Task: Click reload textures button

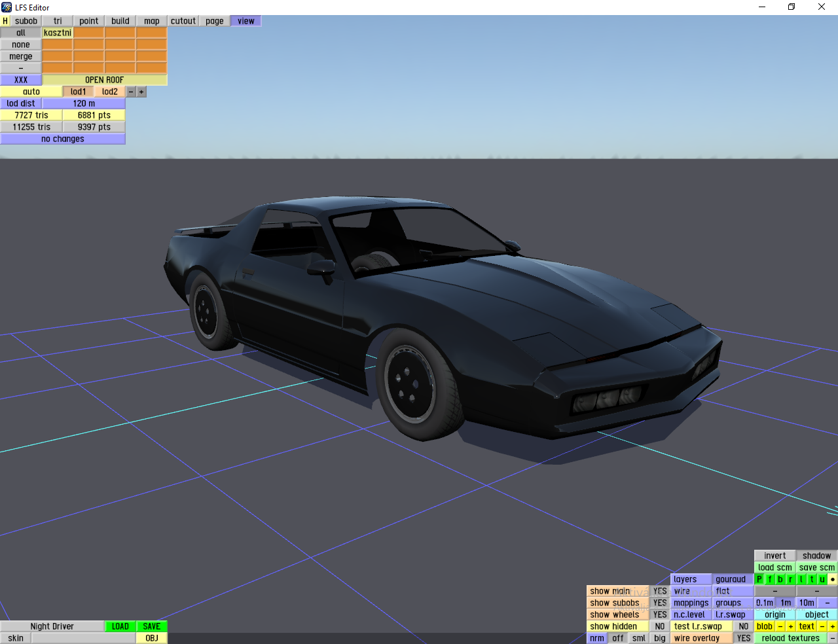Action: pos(791,638)
